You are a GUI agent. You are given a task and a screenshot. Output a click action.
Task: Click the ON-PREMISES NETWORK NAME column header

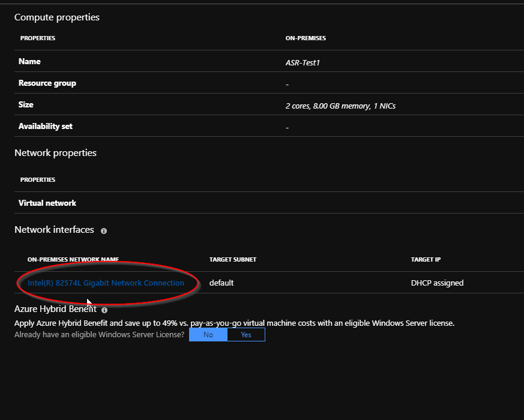coord(73,259)
